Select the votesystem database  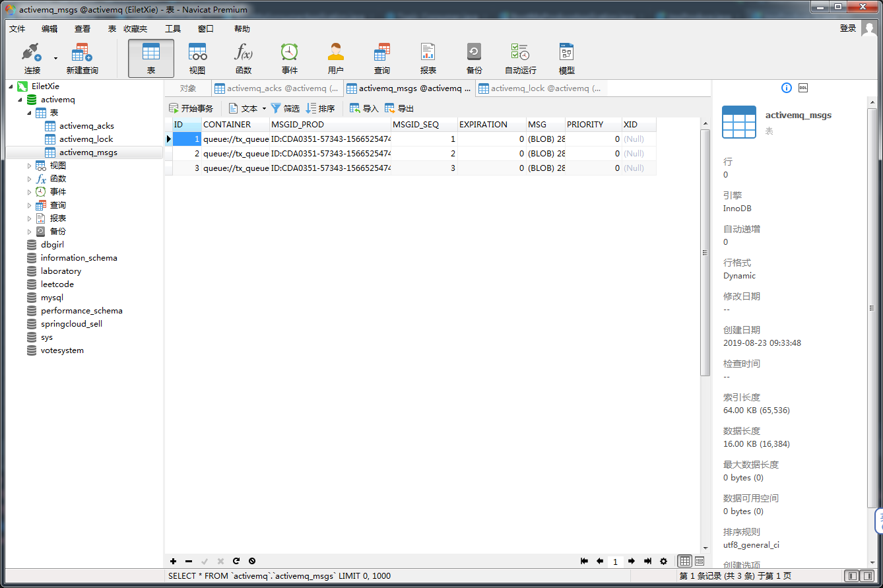coord(62,350)
